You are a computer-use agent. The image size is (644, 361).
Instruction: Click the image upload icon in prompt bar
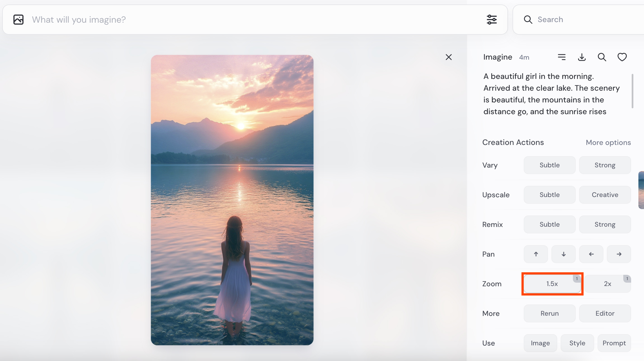pyautogui.click(x=18, y=20)
